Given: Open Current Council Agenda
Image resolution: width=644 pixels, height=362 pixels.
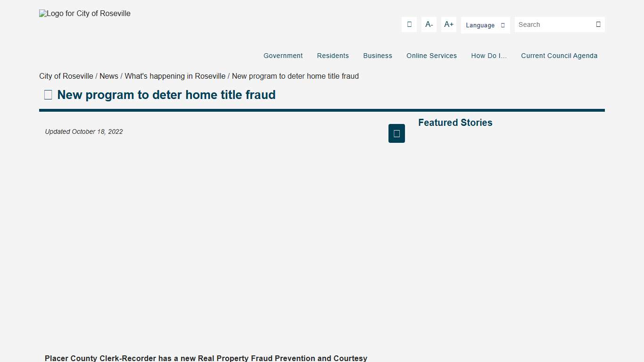Looking at the screenshot, I should click(559, 56).
